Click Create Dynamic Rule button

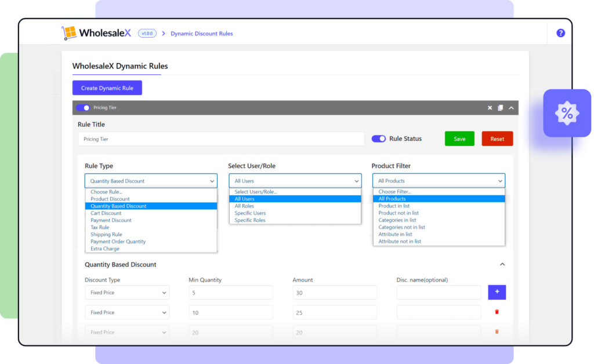pyautogui.click(x=107, y=88)
